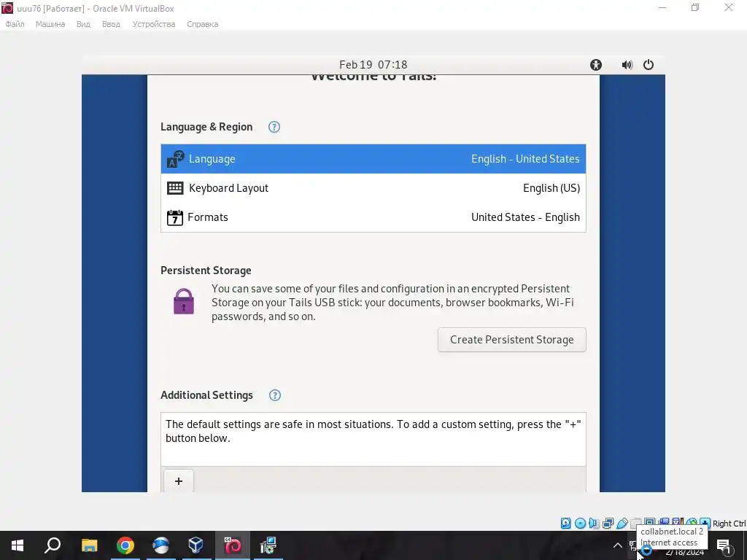
Task: Open VirtualBox Manager cube taskbar icon
Action: 196,545
